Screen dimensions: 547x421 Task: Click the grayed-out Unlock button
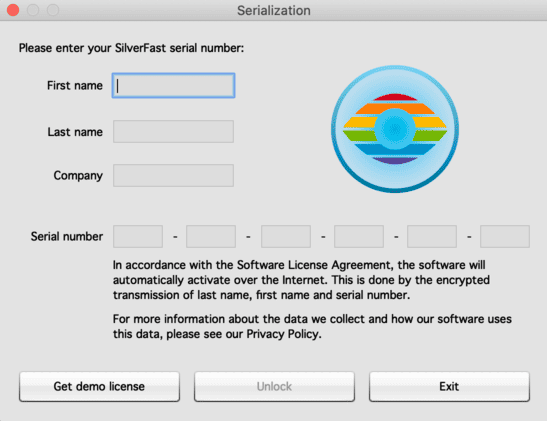click(x=274, y=386)
